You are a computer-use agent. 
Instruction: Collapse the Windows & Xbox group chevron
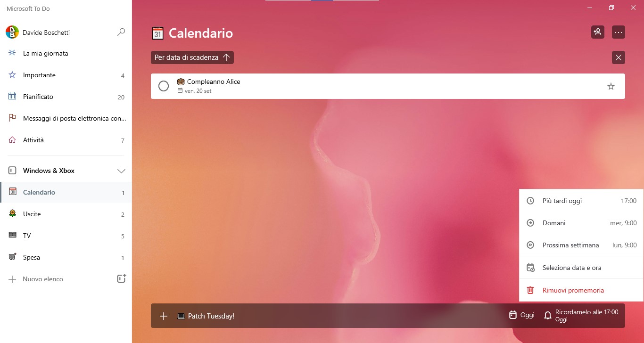(121, 171)
